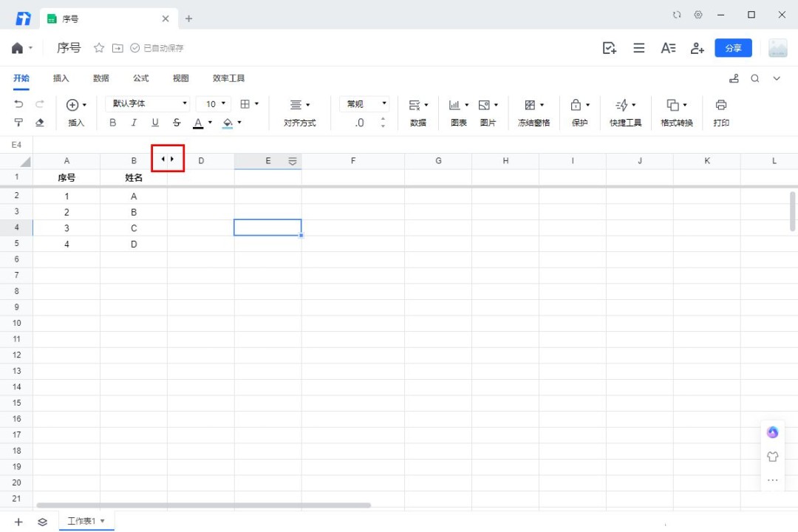798x532 pixels.
Task: Open the layers icon in the sheet bar
Action: click(x=42, y=522)
